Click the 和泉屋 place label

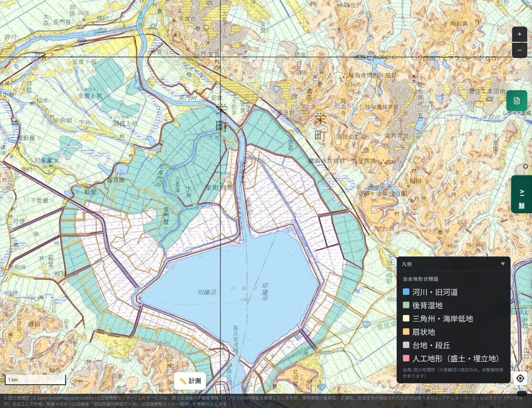[x=44, y=160]
